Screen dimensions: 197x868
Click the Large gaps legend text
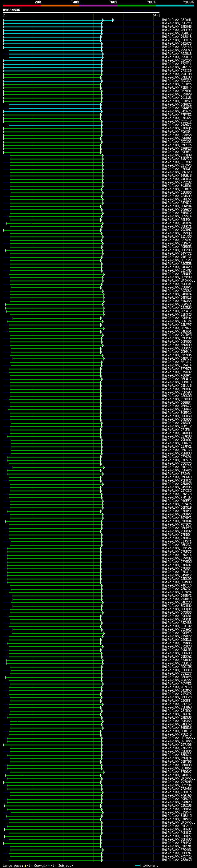pyautogui.click(x=38, y=865)
